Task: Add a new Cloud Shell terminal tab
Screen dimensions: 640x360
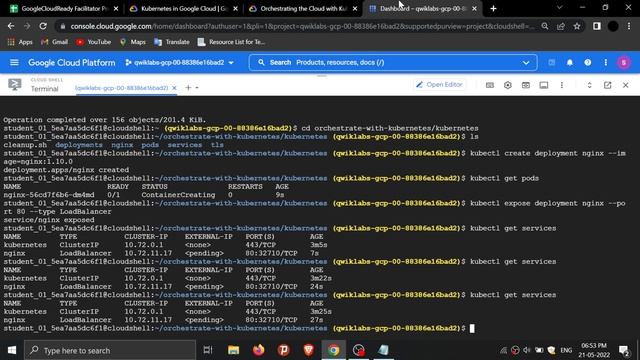Action: coord(188,87)
